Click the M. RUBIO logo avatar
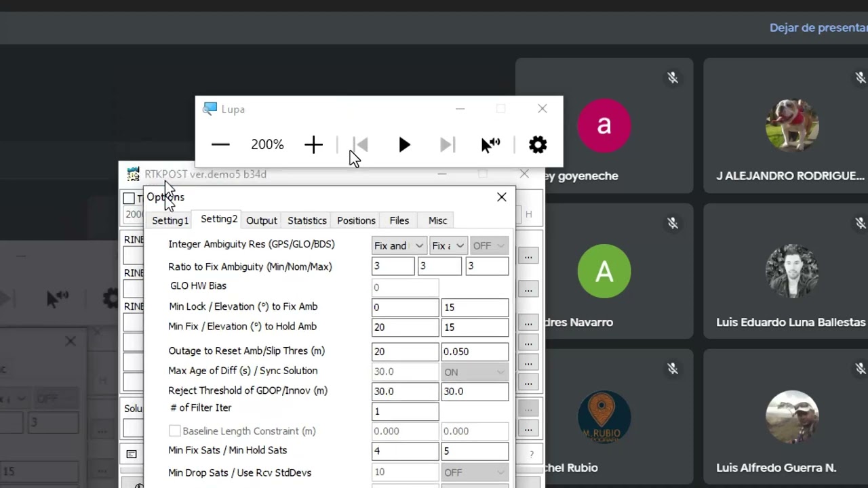 pos(604,417)
